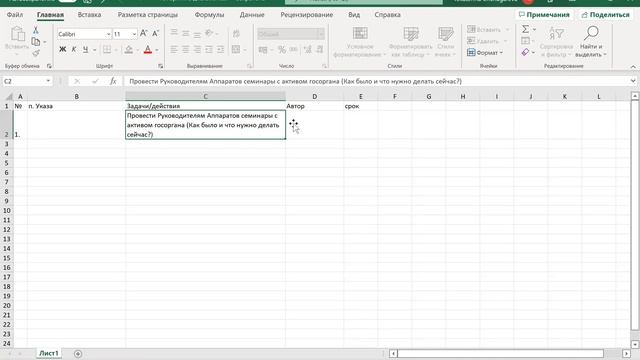The height and width of the screenshot is (360, 640).
Task: Collapse the ribbon with chevron arrow
Action: point(633,67)
